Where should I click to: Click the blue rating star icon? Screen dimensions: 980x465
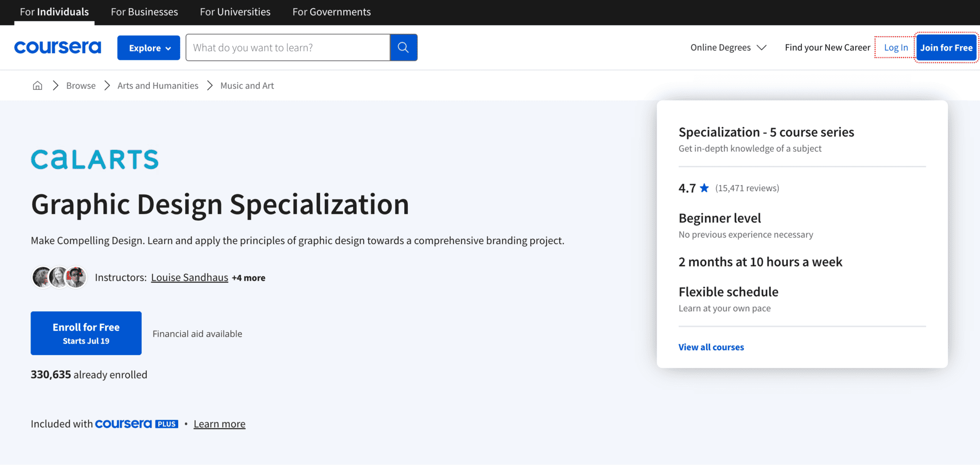[704, 188]
